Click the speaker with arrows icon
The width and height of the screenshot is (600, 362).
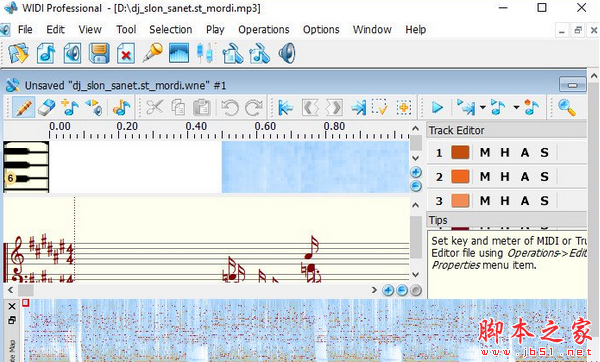coord(94,108)
